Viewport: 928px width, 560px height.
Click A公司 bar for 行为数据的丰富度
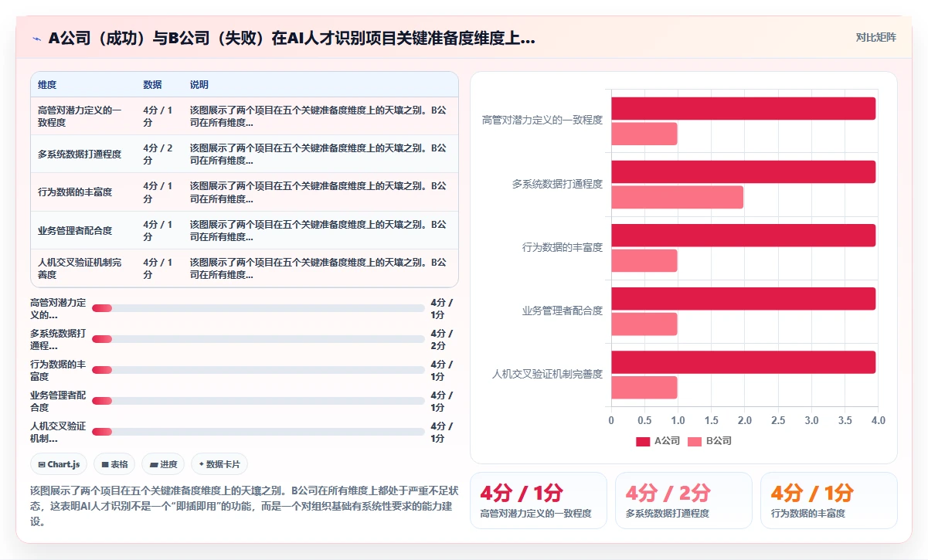(743, 236)
